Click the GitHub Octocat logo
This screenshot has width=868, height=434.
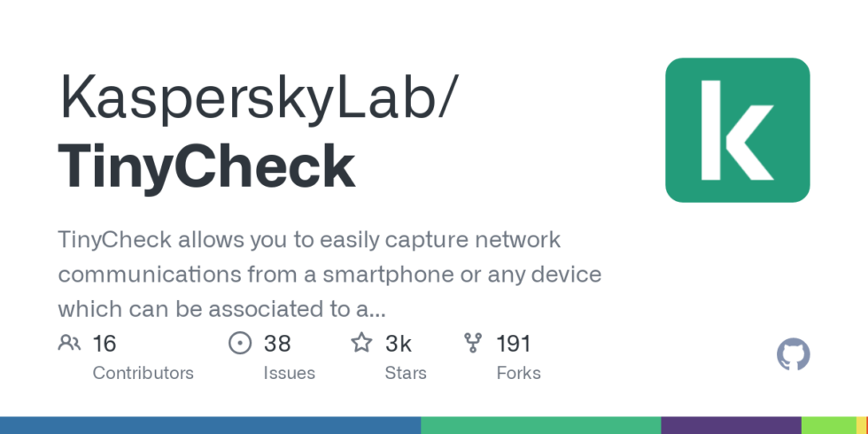[x=793, y=355]
